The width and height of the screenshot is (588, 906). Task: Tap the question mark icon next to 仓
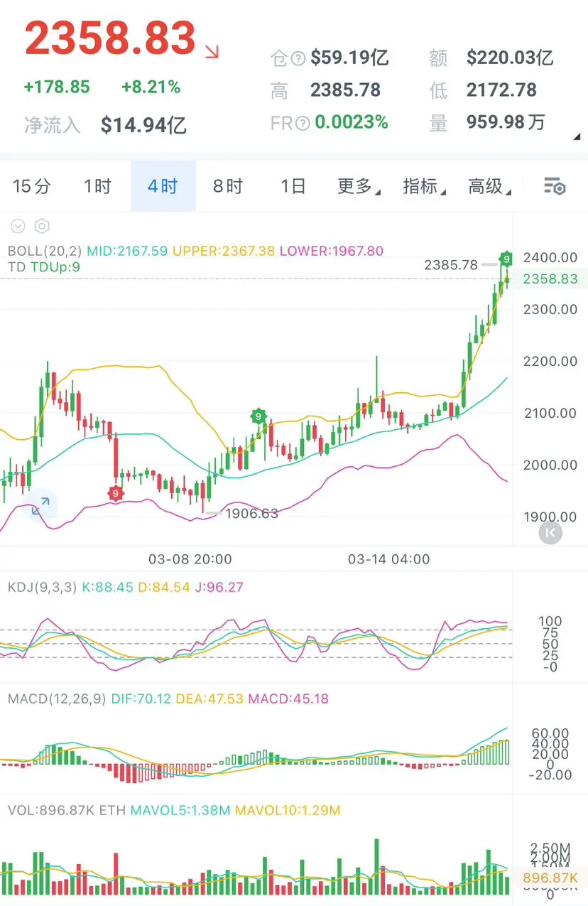pos(299,58)
